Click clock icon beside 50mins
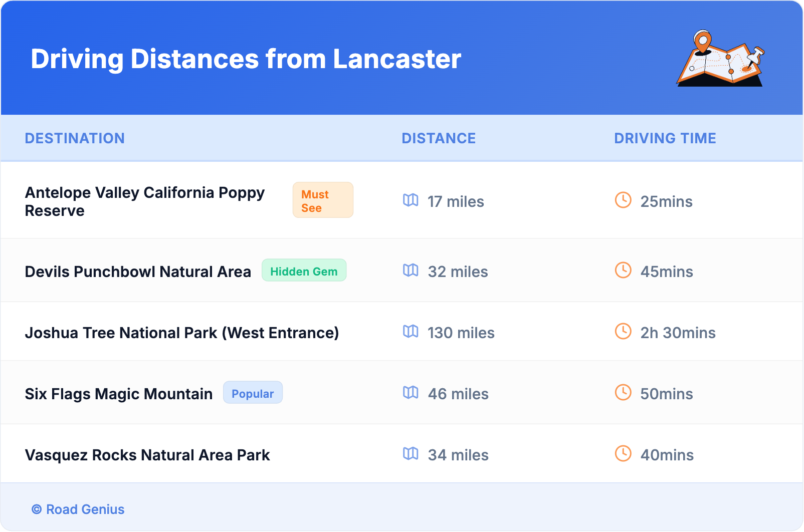Screen dimensions: 804x532 click(623, 393)
